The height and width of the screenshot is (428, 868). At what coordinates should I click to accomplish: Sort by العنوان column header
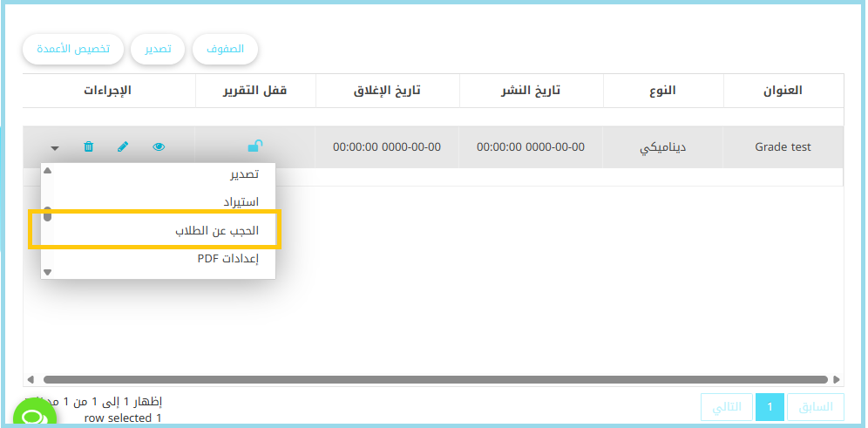(x=782, y=91)
